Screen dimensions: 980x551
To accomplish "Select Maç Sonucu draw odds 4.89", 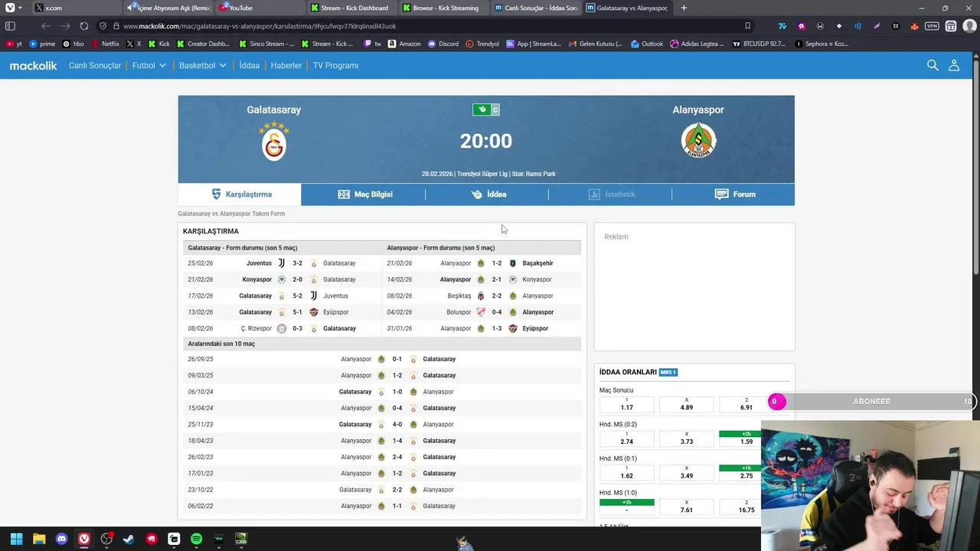I will point(687,405).
